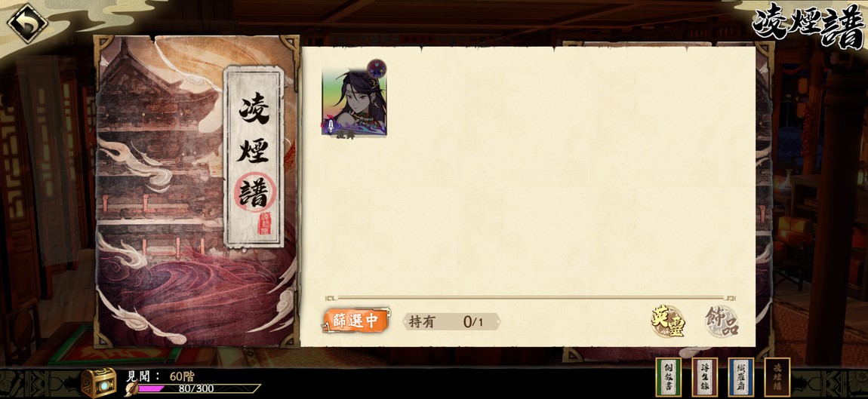This screenshot has height=399, width=868.
Task: Open the green 倒敘書 tab
Action: 668,377
